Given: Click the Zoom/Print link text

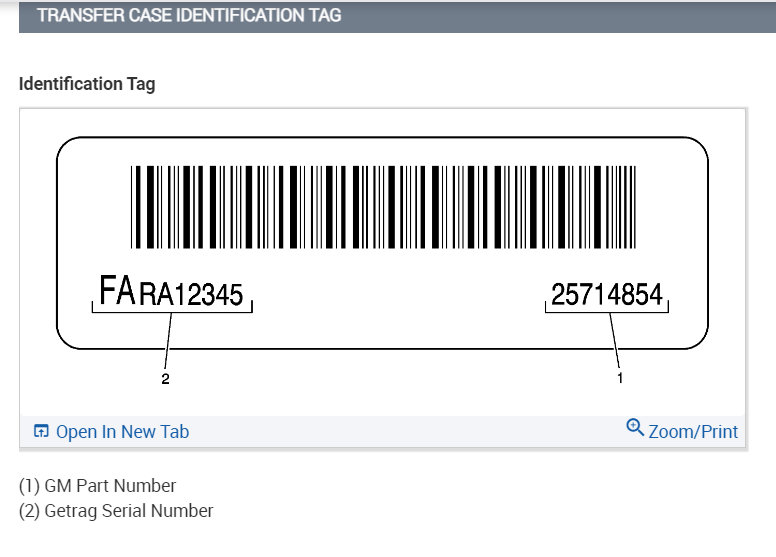Looking at the screenshot, I should (693, 432).
